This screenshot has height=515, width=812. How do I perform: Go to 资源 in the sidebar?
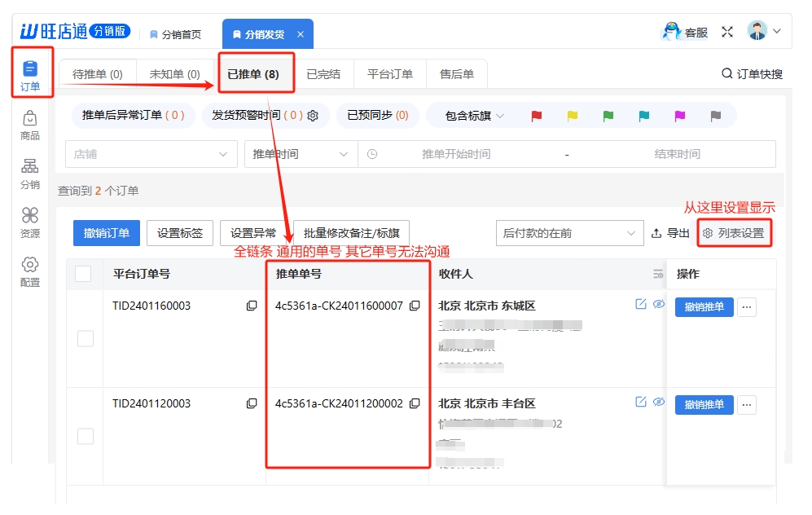point(30,222)
